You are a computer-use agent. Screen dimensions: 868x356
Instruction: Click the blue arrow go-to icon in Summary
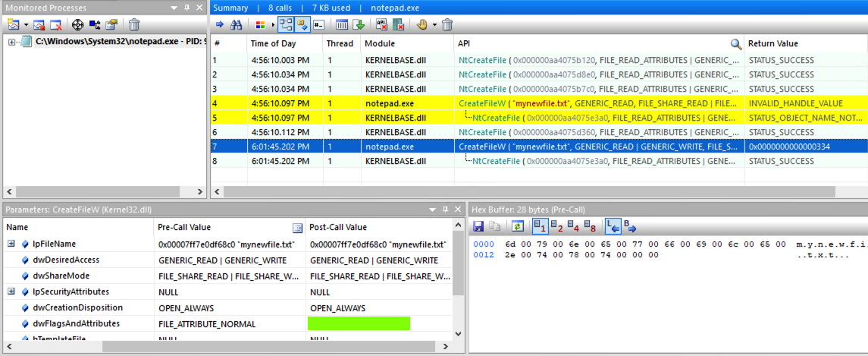pyautogui.click(x=220, y=24)
